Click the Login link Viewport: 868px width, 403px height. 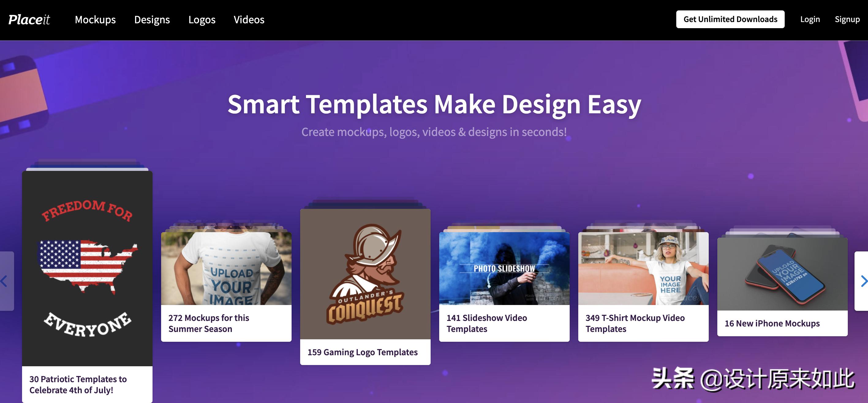coord(810,20)
